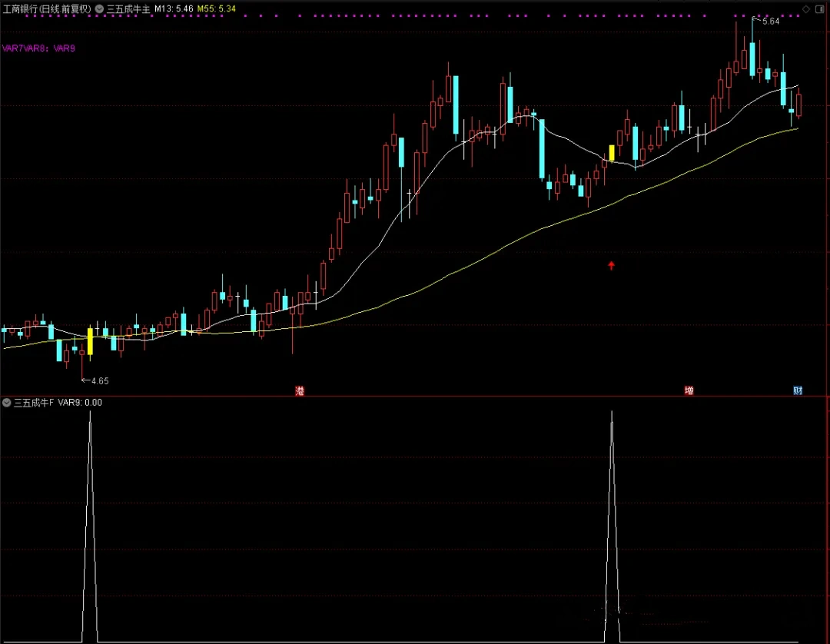This screenshot has height=644, width=830.
Task: Click the diamond icon at top right
Action: [x=805, y=8]
